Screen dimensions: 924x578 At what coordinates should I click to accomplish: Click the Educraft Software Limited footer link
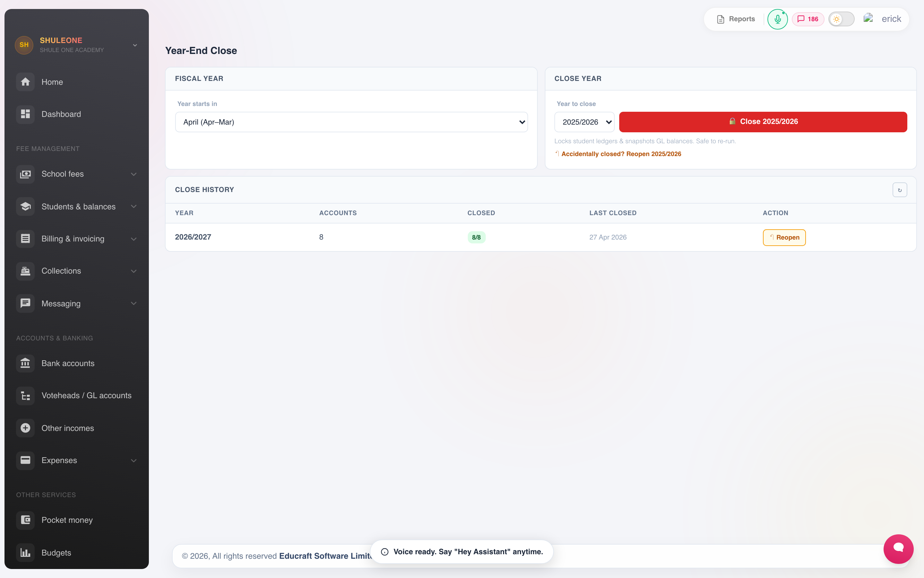tap(325, 556)
